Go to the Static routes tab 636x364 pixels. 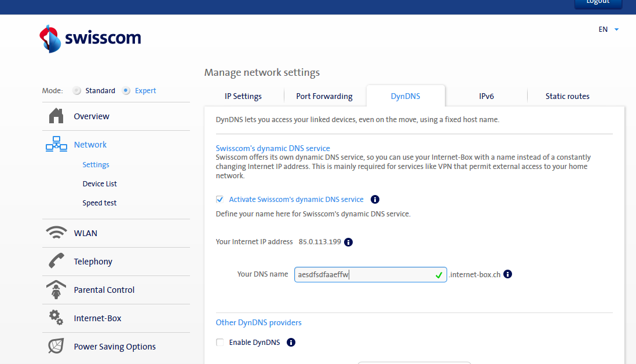(567, 97)
